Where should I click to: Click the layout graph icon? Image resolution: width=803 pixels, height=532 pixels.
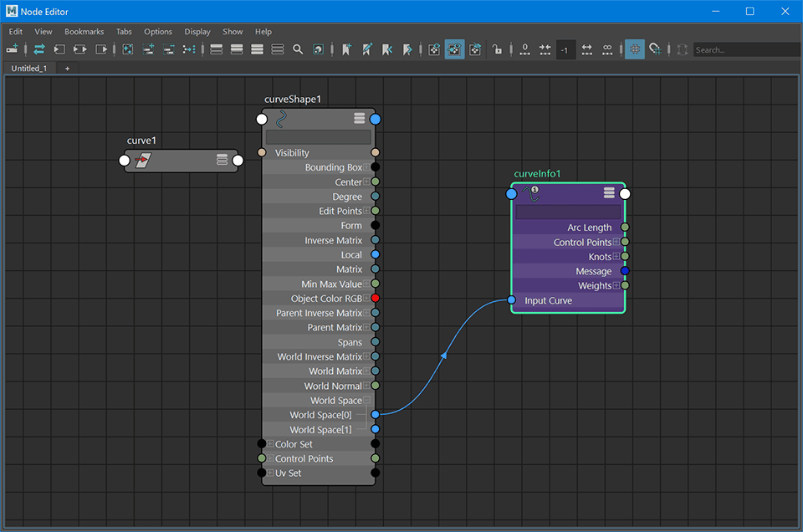pyautogui.click(x=190, y=50)
